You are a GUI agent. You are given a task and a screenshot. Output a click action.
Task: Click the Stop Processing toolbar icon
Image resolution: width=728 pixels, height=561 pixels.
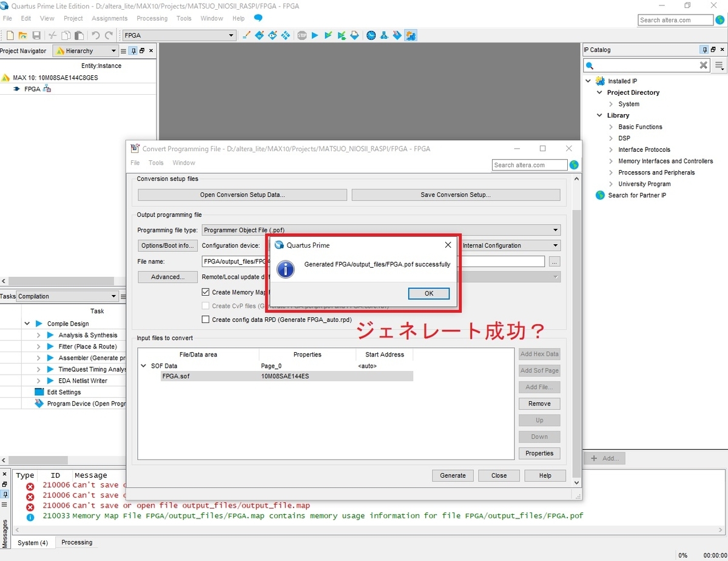click(x=302, y=35)
